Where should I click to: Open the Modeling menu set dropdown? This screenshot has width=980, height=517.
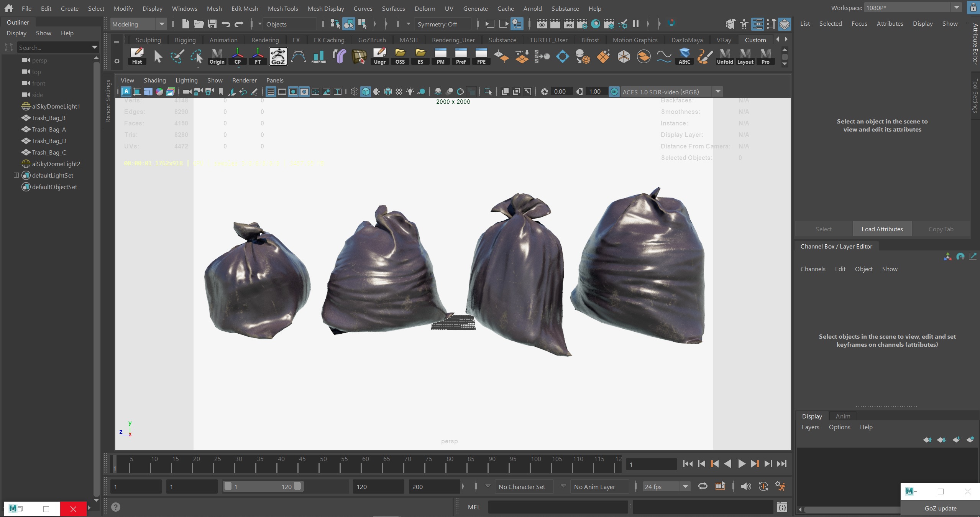tap(138, 24)
